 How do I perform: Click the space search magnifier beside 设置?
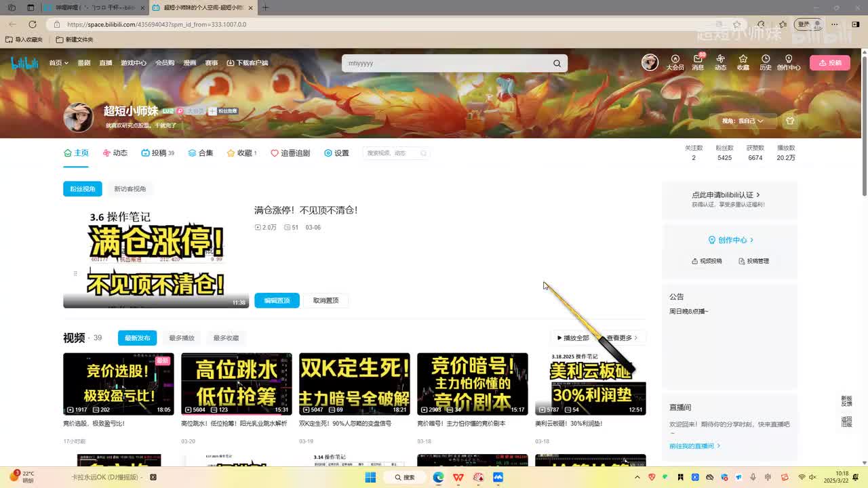point(423,153)
